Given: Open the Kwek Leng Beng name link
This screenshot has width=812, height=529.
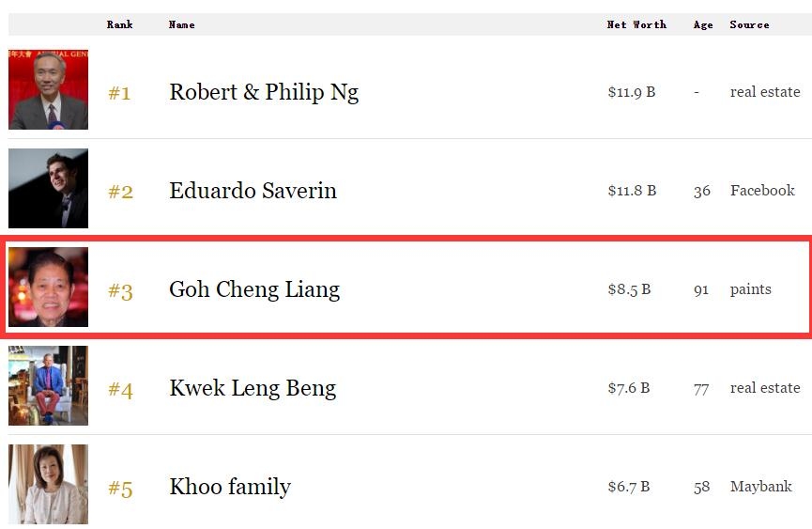Looking at the screenshot, I should click(253, 388).
